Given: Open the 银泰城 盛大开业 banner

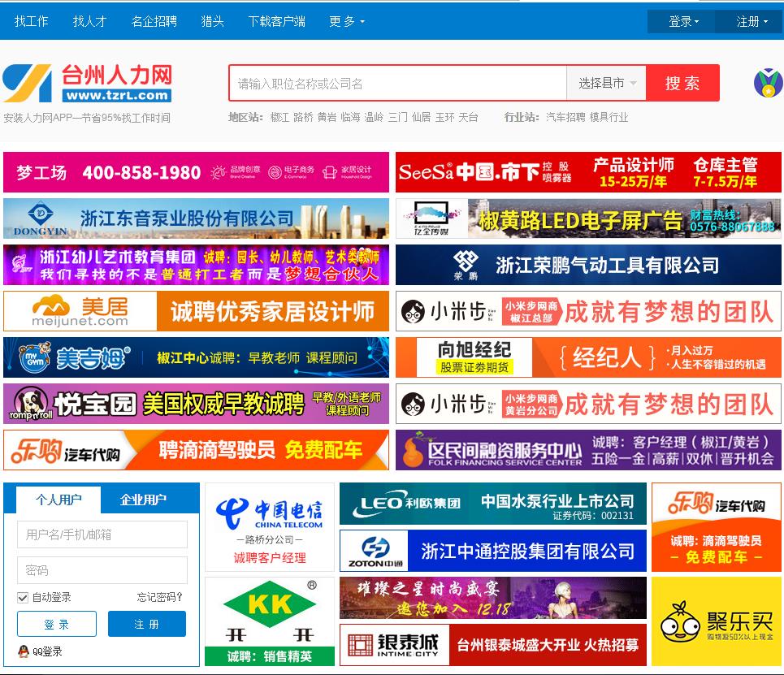Looking at the screenshot, I should (x=493, y=645).
